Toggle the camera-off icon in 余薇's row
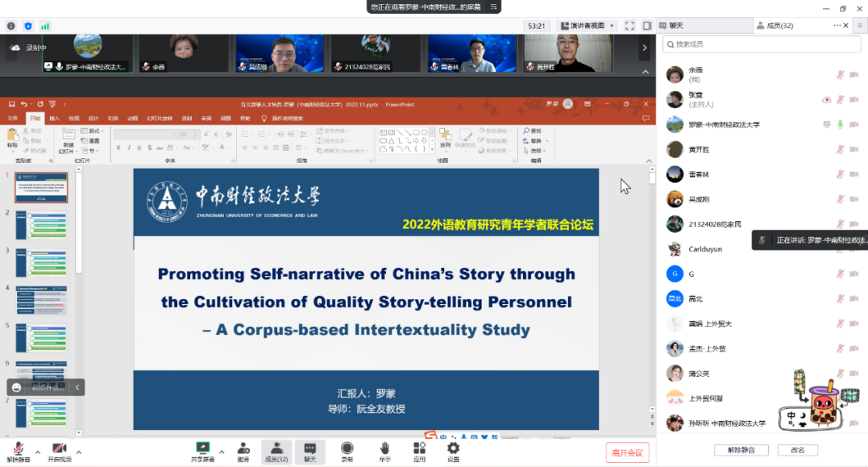 (854, 75)
